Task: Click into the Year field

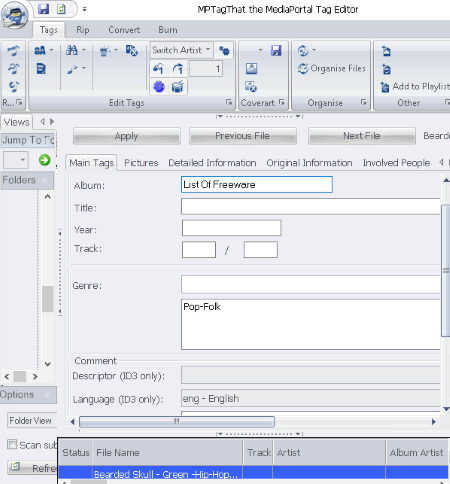Action: pyautogui.click(x=231, y=228)
